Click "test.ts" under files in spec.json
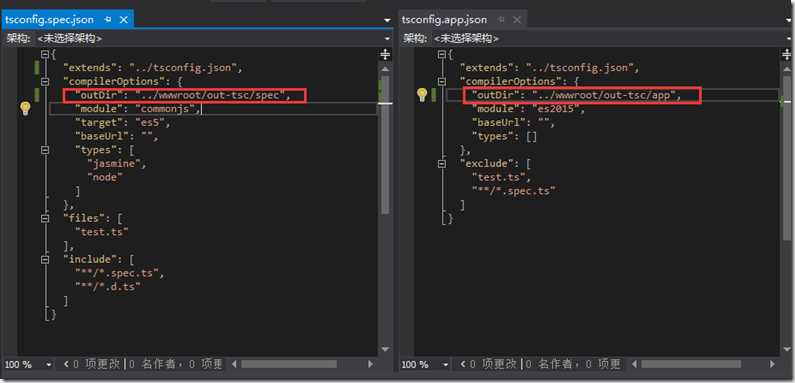The width and height of the screenshot is (795, 383). pyautogui.click(x=101, y=232)
